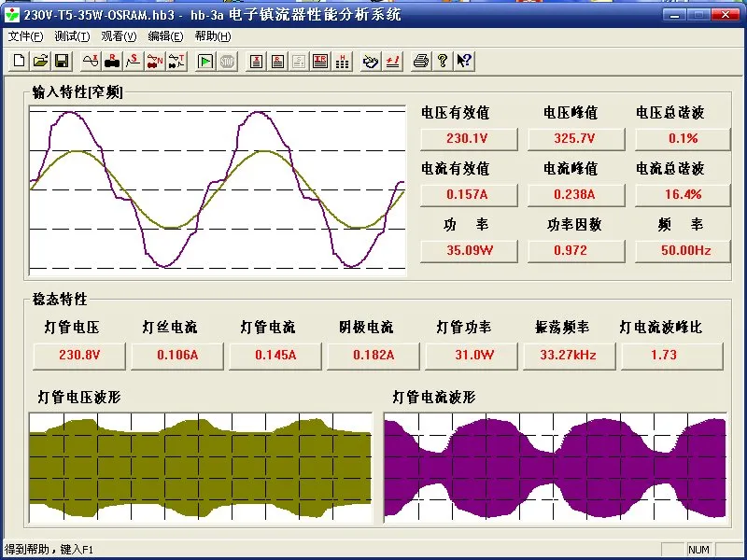Click the 0.157A current RMS value
Screen dimensions: 747x560
[469, 194]
